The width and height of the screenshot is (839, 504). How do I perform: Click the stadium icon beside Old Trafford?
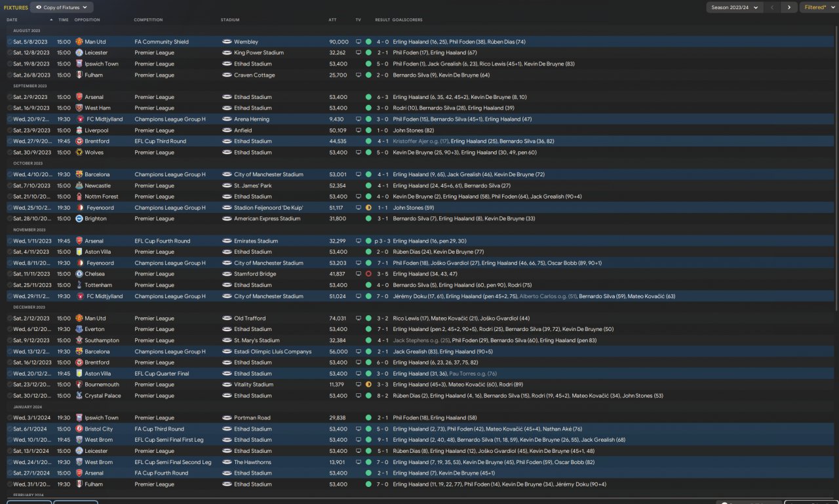click(x=227, y=319)
